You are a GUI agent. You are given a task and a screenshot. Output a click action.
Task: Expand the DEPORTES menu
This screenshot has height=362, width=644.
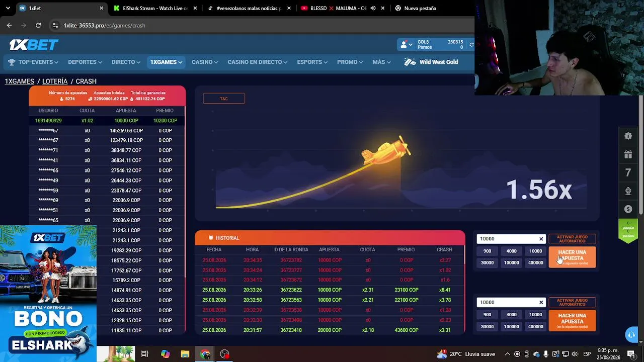click(x=85, y=62)
